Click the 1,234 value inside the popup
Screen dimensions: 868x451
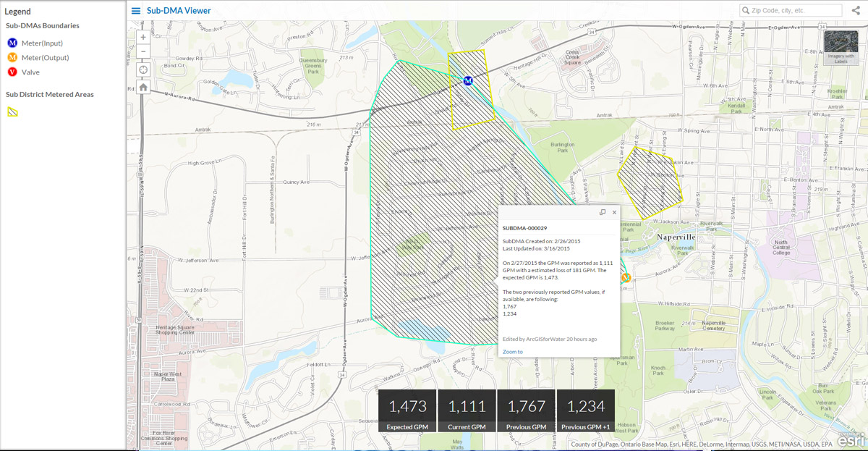[x=510, y=313]
